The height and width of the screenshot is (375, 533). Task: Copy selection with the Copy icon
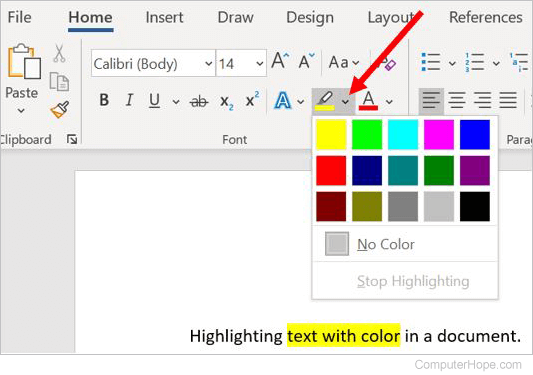[59, 81]
